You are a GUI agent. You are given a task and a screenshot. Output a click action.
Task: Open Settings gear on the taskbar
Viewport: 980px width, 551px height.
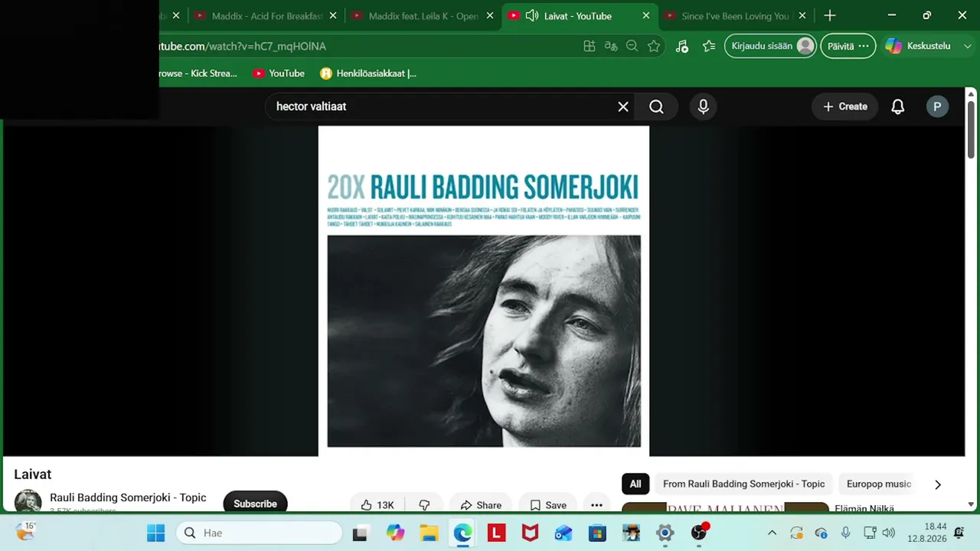(x=665, y=533)
